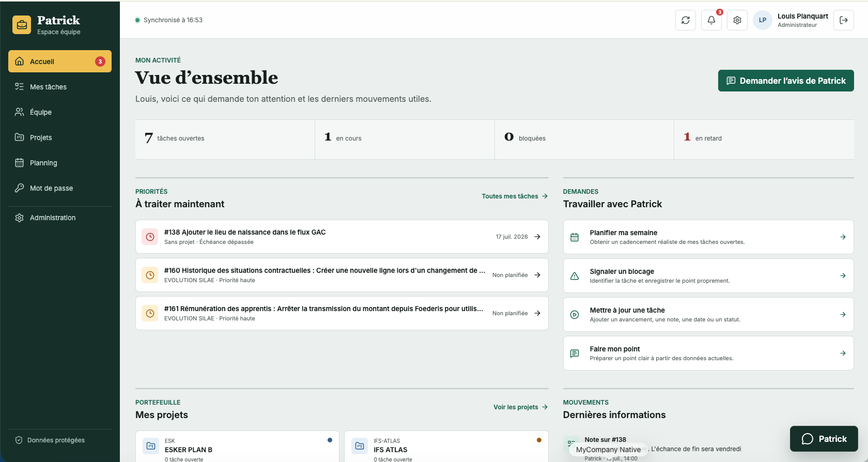Viewport: 868px width, 462px height.
Task: Click the ESKER PLAN B project icon
Action: click(x=151, y=445)
